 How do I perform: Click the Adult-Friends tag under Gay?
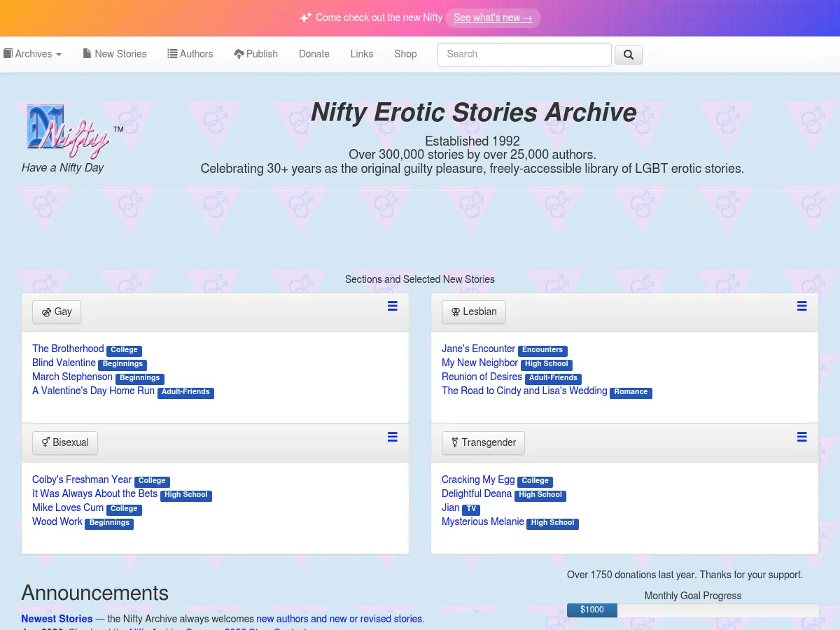pos(185,392)
